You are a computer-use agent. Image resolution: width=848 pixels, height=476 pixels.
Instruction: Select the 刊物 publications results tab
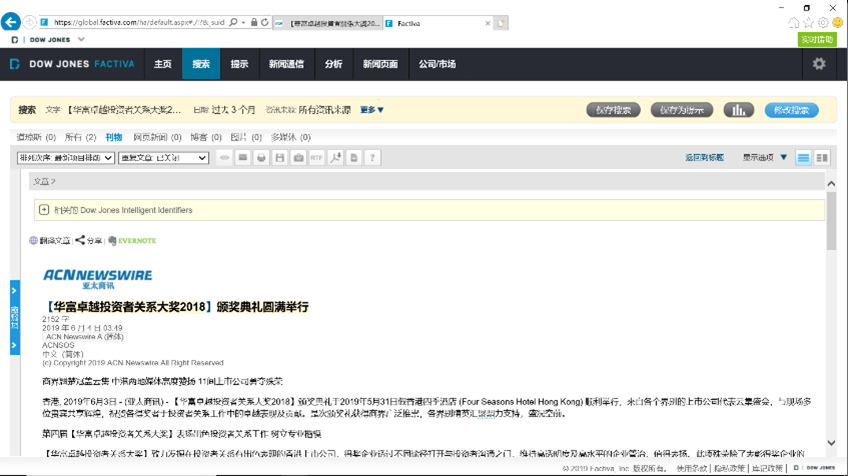pyautogui.click(x=114, y=137)
